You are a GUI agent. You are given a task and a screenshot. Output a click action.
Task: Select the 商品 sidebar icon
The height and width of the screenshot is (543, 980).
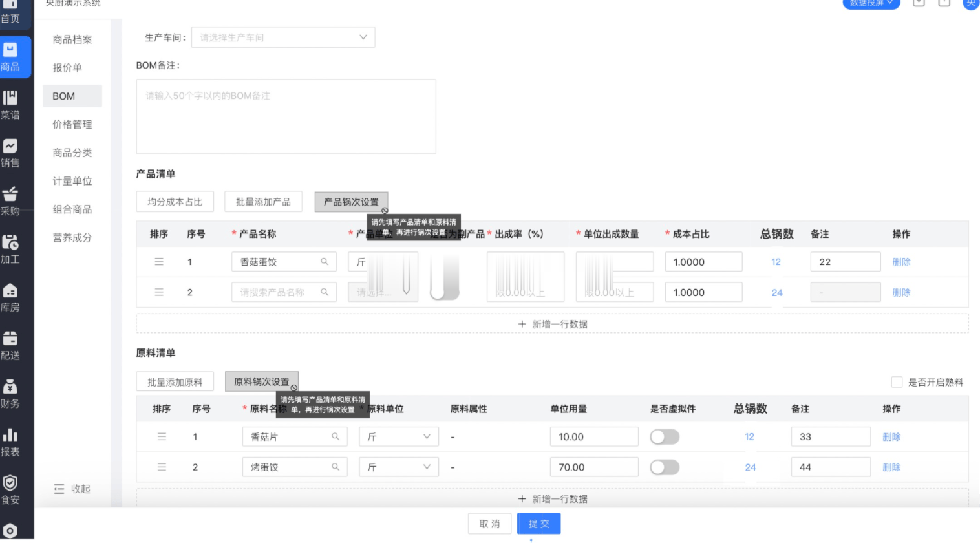pyautogui.click(x=10, y=50)
